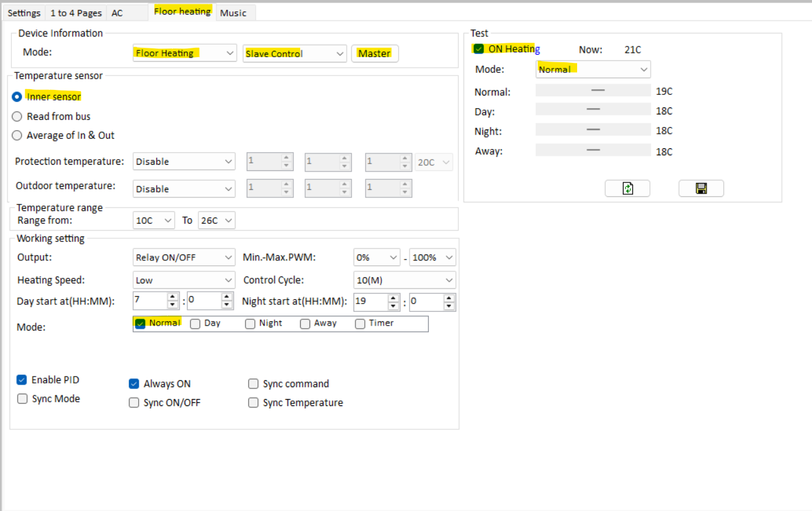Screen dimensions: 812x511
Task: Uncheck the ON Heating checkbox
Action: click(479, 49)
